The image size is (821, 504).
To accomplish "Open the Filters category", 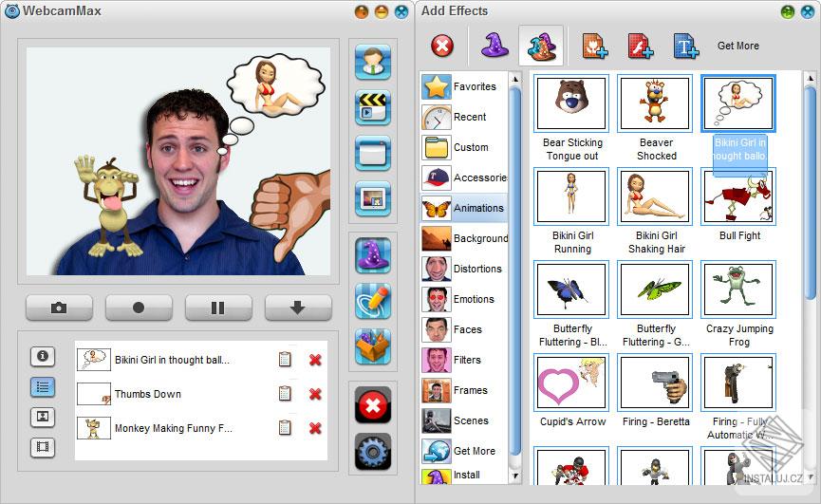I will 463,360.
